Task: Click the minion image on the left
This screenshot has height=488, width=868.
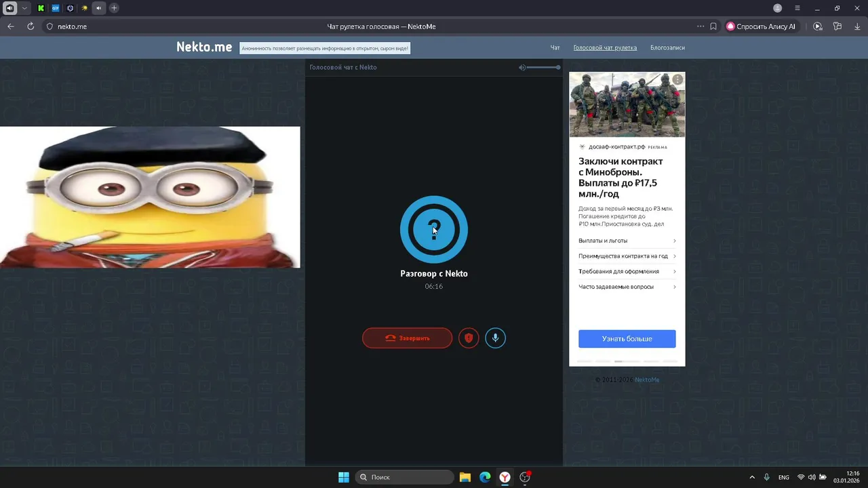Action: pos(150,197)
